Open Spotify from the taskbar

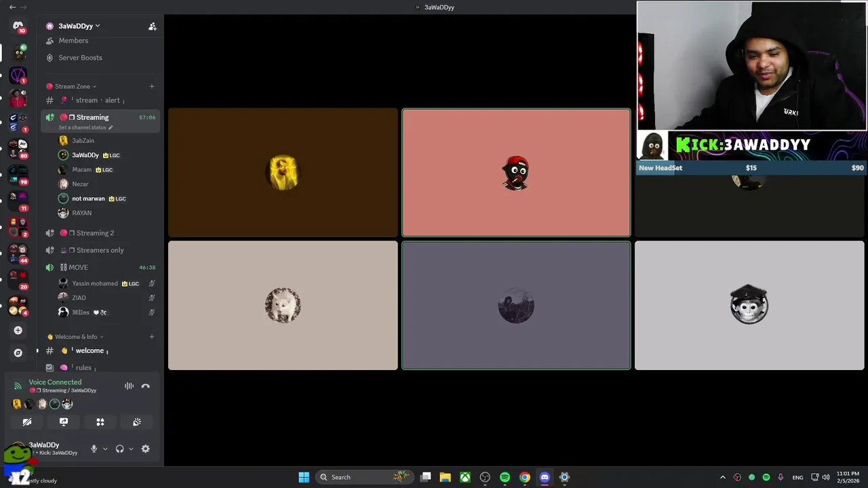505,477
